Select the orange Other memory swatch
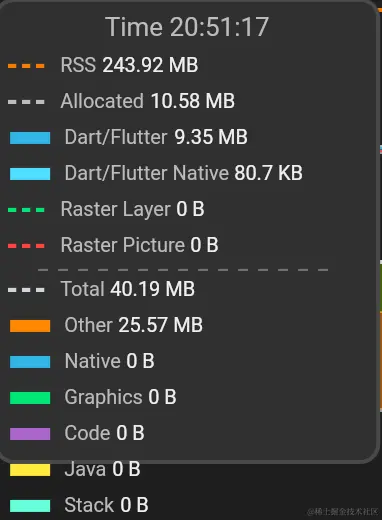 (x=30, y=326)
